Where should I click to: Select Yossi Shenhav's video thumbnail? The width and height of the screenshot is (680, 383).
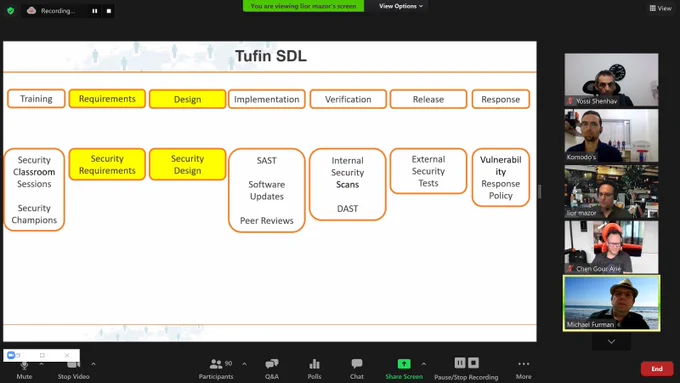[x=611, y=80]
